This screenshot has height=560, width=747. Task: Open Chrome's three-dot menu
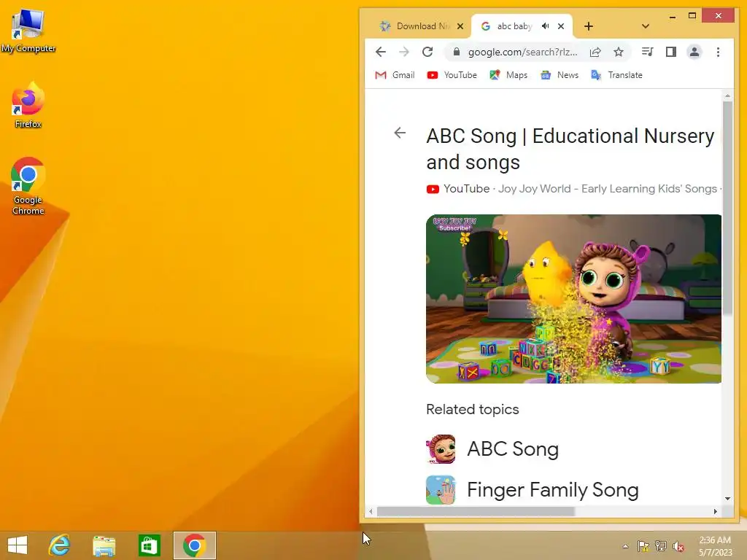click(x=718, y=52)
